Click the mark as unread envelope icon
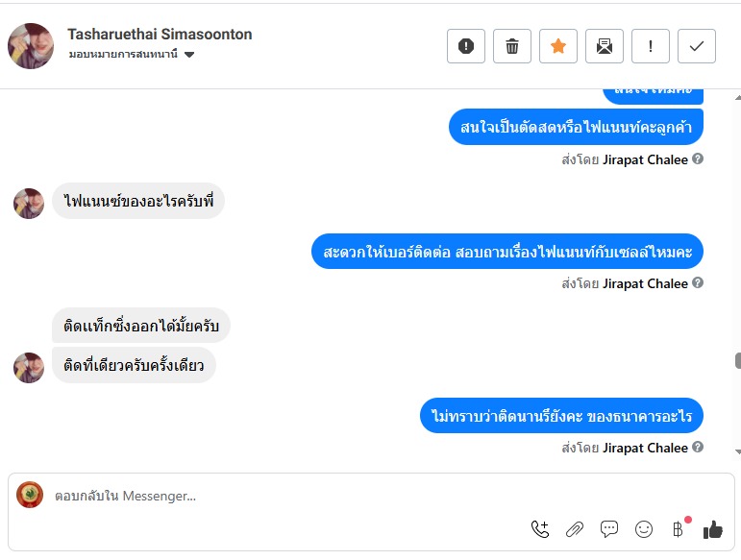The height and width of the screenshot is (560, 741). click(605, 46)
